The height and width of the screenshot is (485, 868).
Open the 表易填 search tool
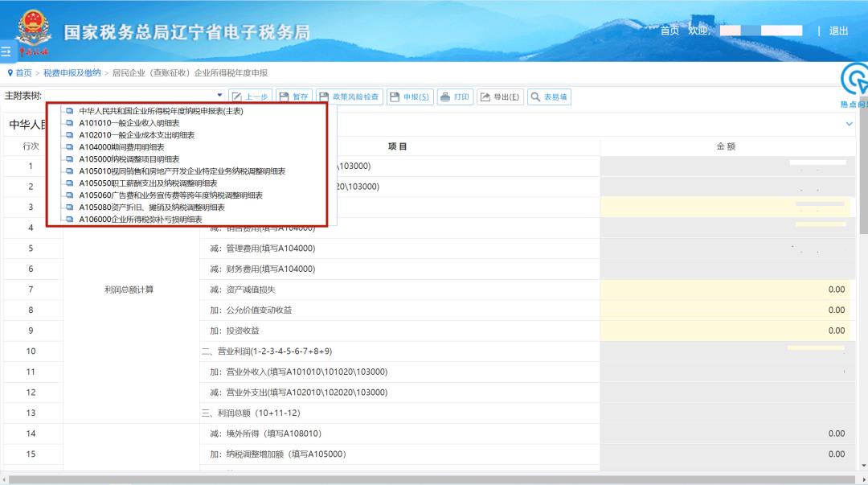point(550,97)
